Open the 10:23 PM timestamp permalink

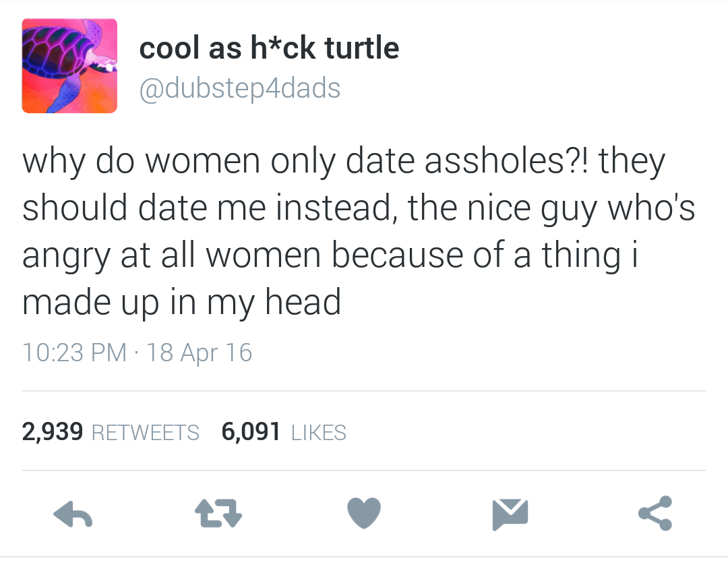click(74, 352)
